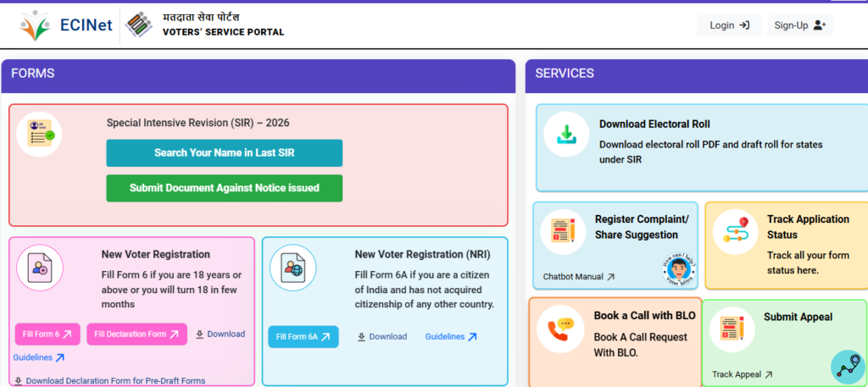
Task: Click Fill Form 6 button
Action: point(47,334)
